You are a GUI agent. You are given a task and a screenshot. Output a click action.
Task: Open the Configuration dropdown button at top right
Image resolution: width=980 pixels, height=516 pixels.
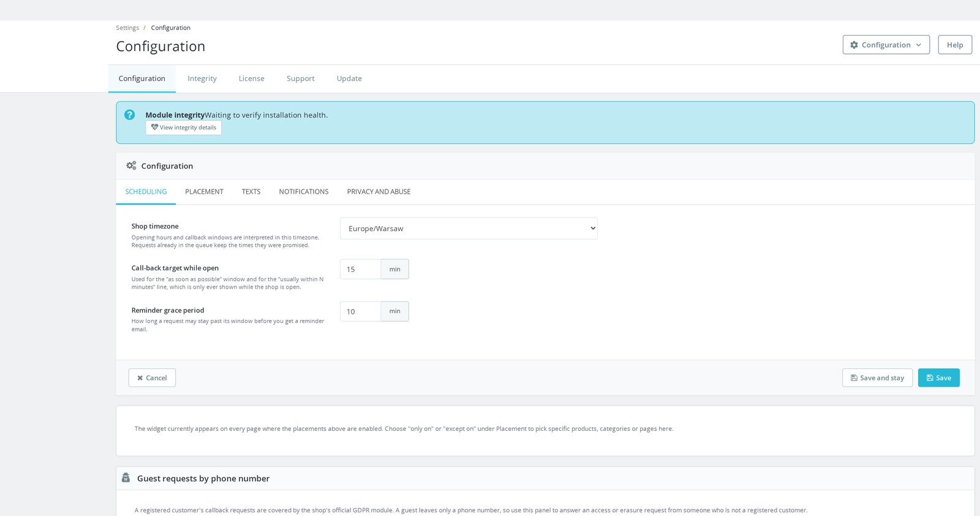point(886,45)
